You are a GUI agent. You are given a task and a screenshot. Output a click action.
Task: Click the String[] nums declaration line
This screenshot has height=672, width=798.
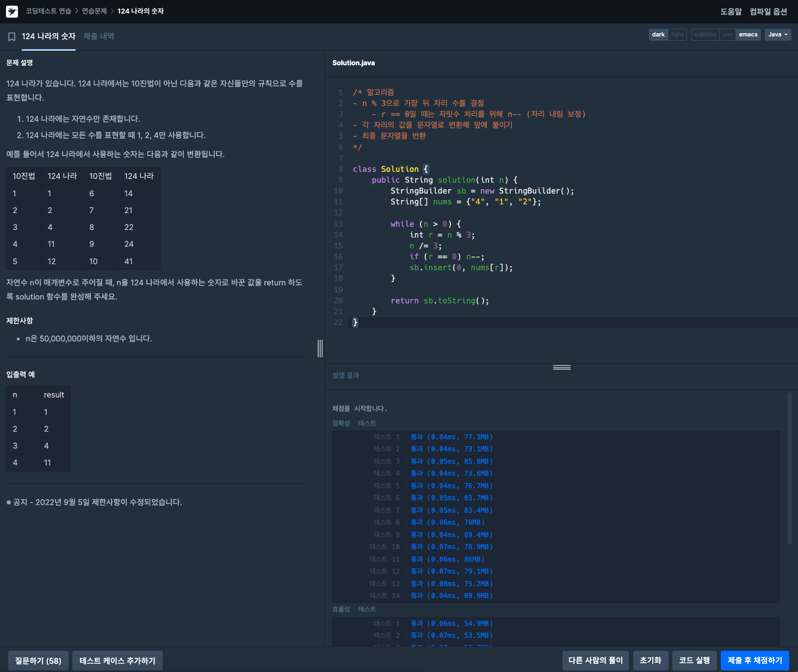click(466, 202)
